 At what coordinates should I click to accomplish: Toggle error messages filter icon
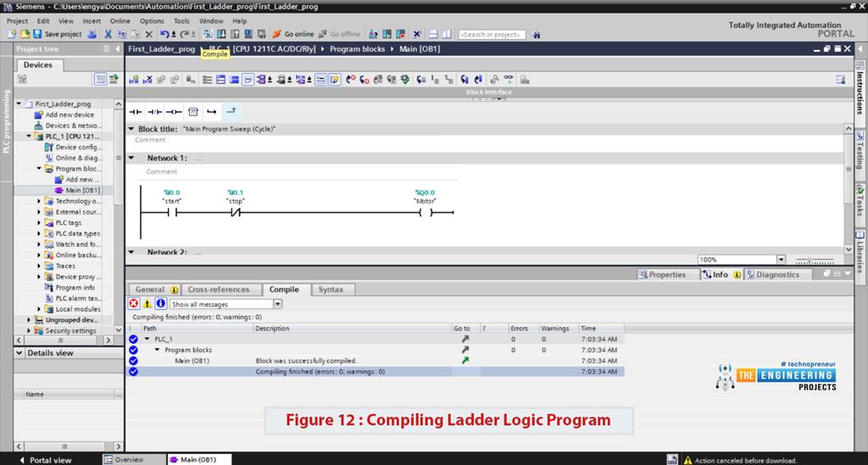pyautogui.click(x=134, y=304)
